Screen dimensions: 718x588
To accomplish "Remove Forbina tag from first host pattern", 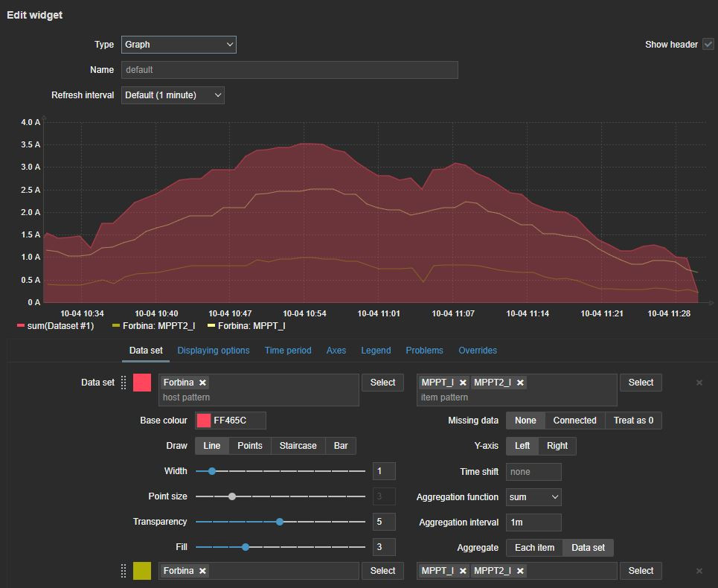I will (202, 383).
